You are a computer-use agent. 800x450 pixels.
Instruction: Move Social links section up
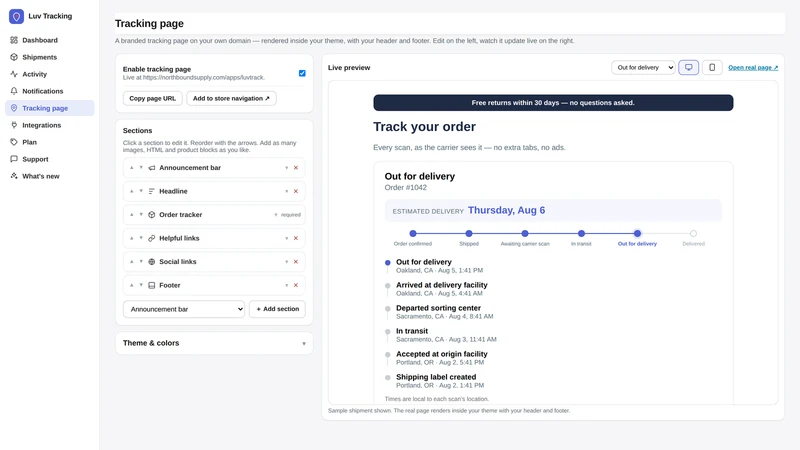132,262
